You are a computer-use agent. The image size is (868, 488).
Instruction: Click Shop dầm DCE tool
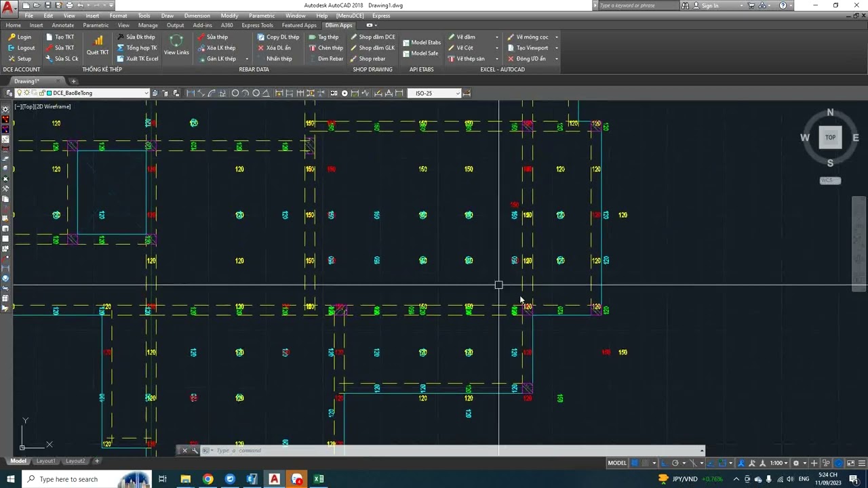tap(372, 37)
